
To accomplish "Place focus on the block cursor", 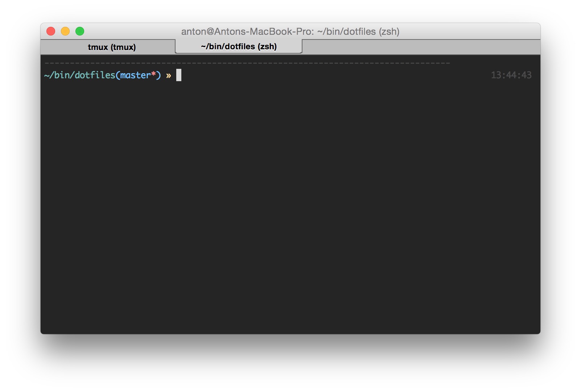I will point(178,75).
